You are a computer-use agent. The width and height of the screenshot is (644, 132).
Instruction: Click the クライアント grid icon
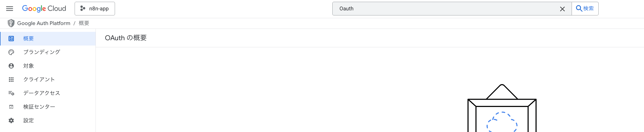point(11,79)
